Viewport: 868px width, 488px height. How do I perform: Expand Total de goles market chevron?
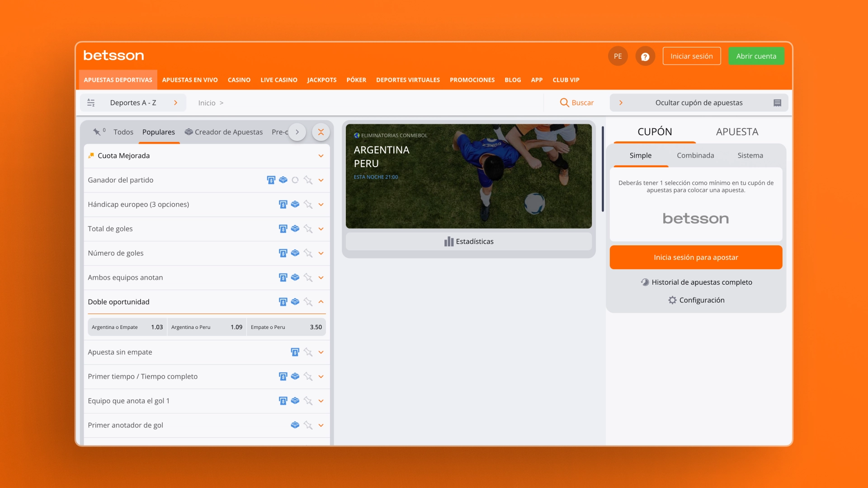tap(321, 229)
